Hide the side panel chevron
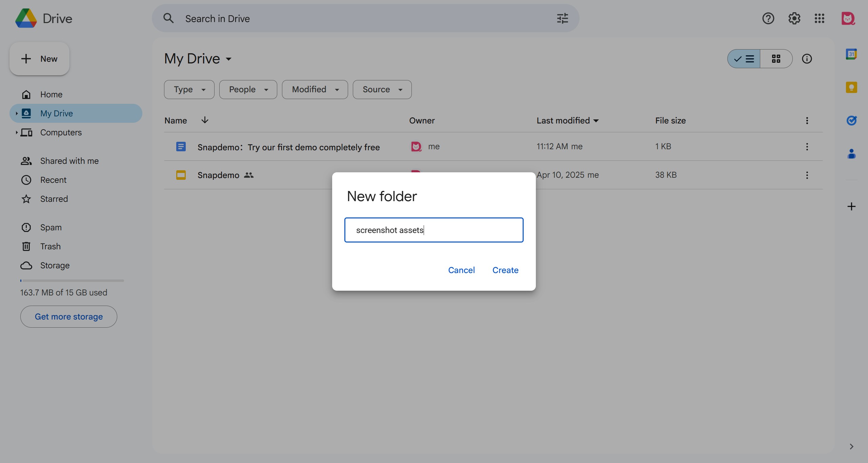Screen dimensions: 868x463 [x=851, y=446]
